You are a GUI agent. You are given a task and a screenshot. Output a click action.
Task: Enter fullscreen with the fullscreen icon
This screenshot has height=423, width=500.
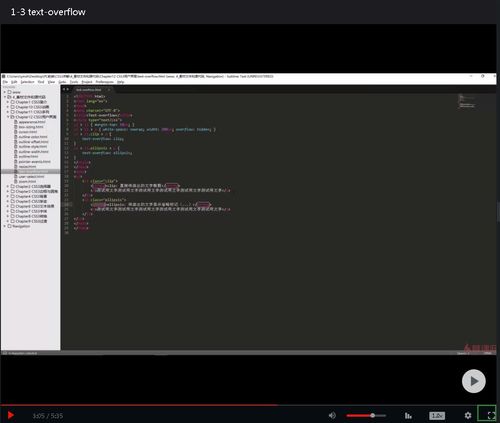point(491,415)
